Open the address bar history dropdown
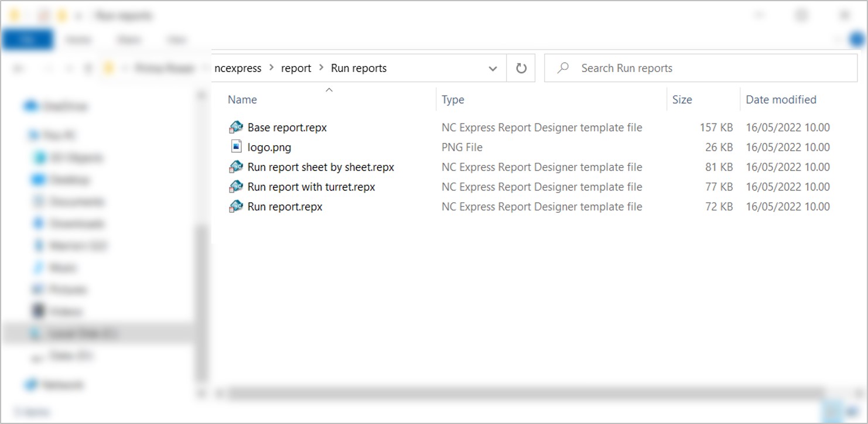 point(493,69)
